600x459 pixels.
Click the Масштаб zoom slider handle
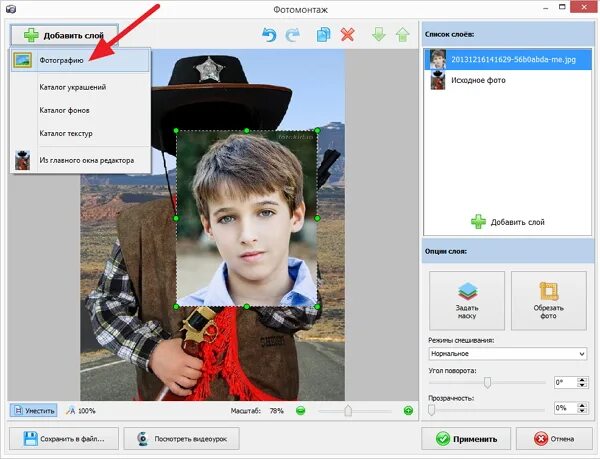[x=348, y=411]
